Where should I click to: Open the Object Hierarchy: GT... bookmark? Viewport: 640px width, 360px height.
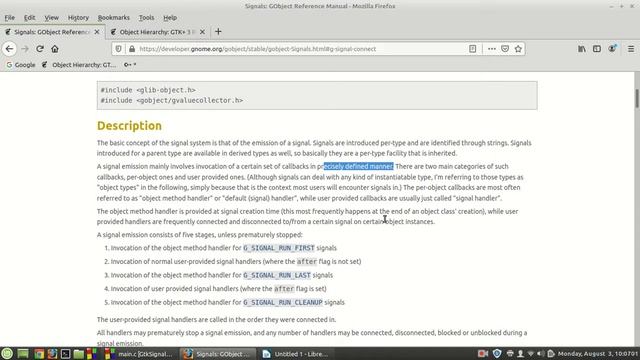(x=79, y=64)
